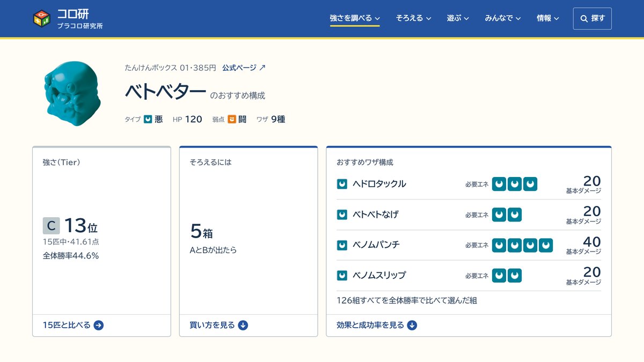The height and width of the screenshot is (362, 644).
Task: Click the 悪 type icon next to タイプ
Action: (148, 119)
